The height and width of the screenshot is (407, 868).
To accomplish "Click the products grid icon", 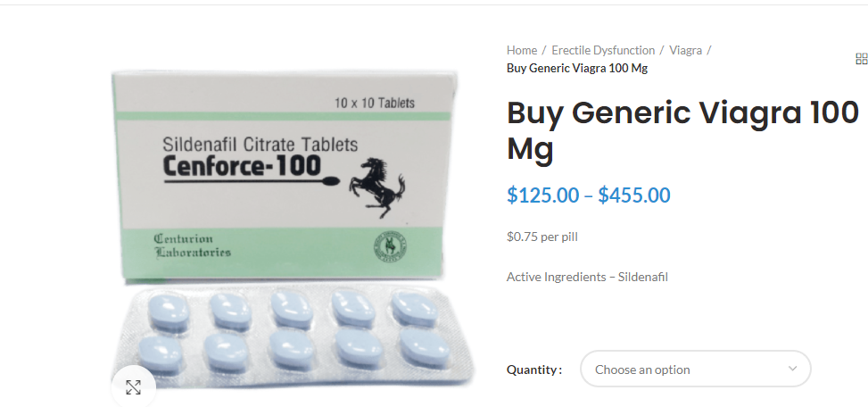I will coord(862,59).
